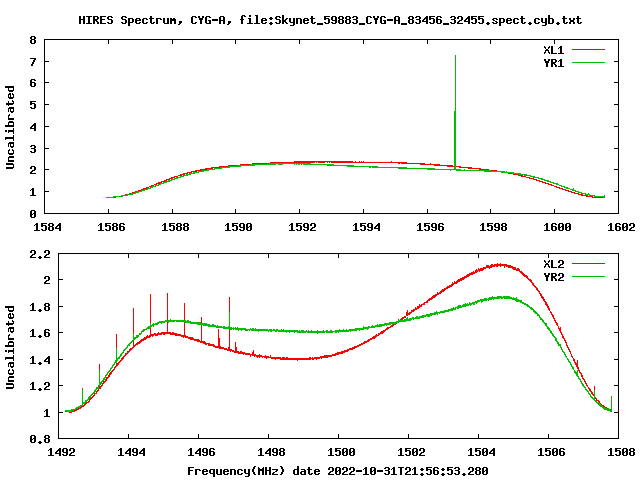Select the YR1 legend label
This screenshot has height=480, width=640.
(x=553, y=63)
